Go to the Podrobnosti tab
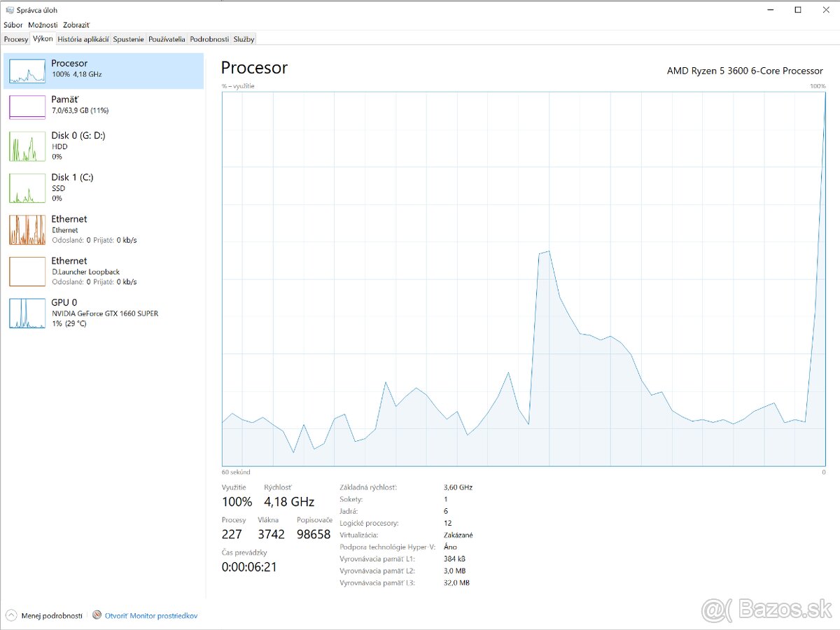This screenshot has width=840, height=630. point(209,39)
